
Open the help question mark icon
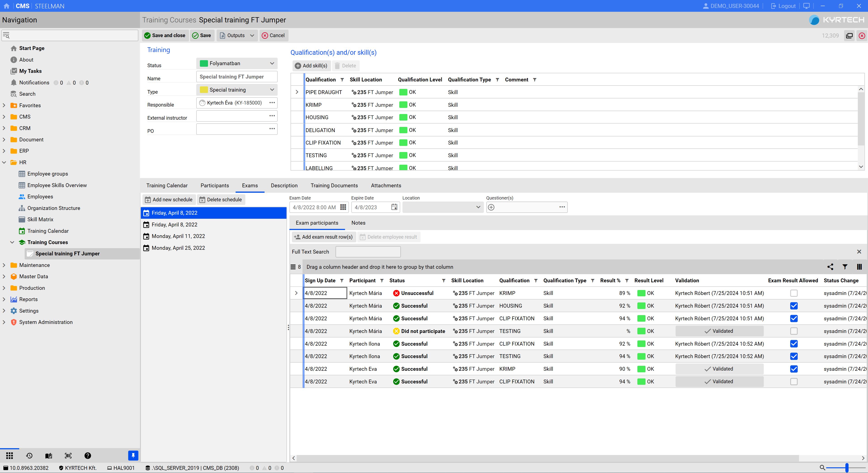(88, 456)
